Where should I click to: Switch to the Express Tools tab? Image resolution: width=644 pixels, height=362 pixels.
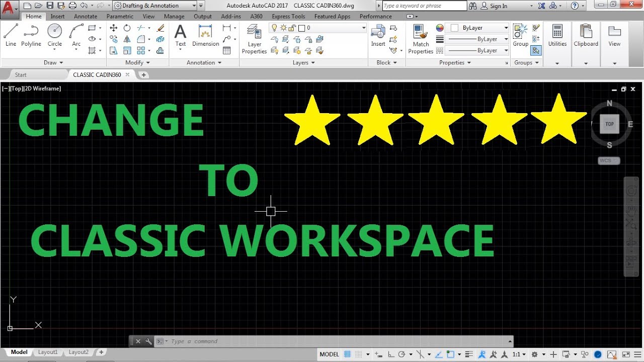tap(288, 16)
